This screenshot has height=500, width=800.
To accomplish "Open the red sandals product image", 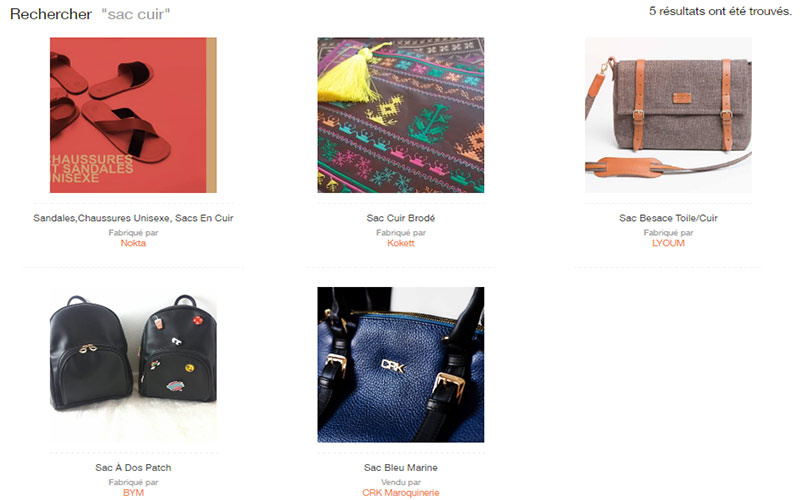I will click(x=133, y=115).
